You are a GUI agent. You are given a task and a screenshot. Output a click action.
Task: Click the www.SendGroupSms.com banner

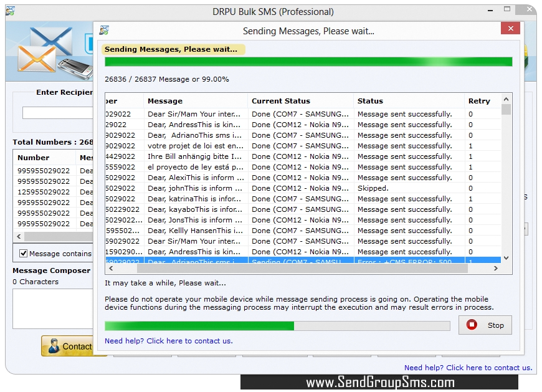click(x=379, y=382)
